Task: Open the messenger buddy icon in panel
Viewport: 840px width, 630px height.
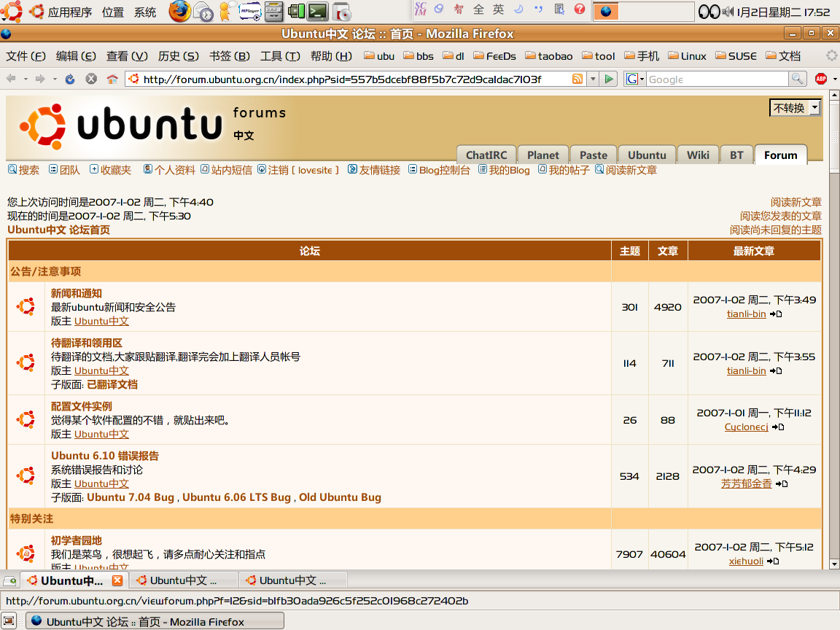Action: (226, 11)
